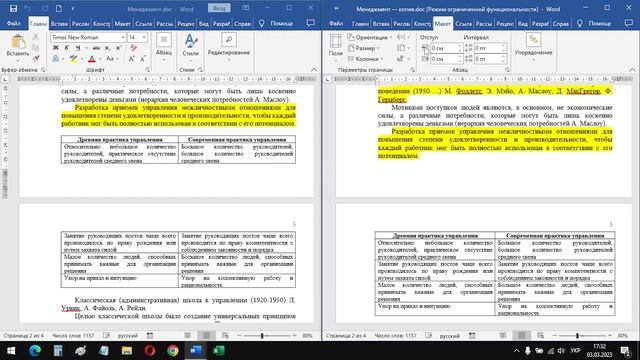Open Font group dialog launcher in left window
This screenshot has height=360, width=640.
point(147,70)
